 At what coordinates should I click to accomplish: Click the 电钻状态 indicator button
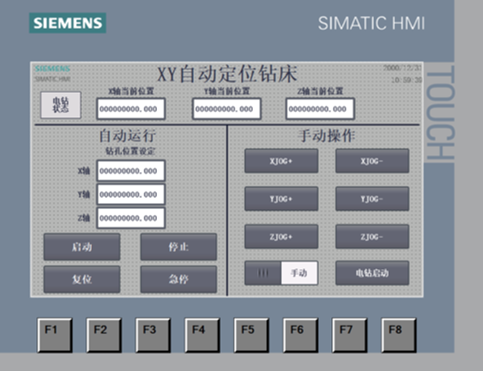[x=61, y=105]
